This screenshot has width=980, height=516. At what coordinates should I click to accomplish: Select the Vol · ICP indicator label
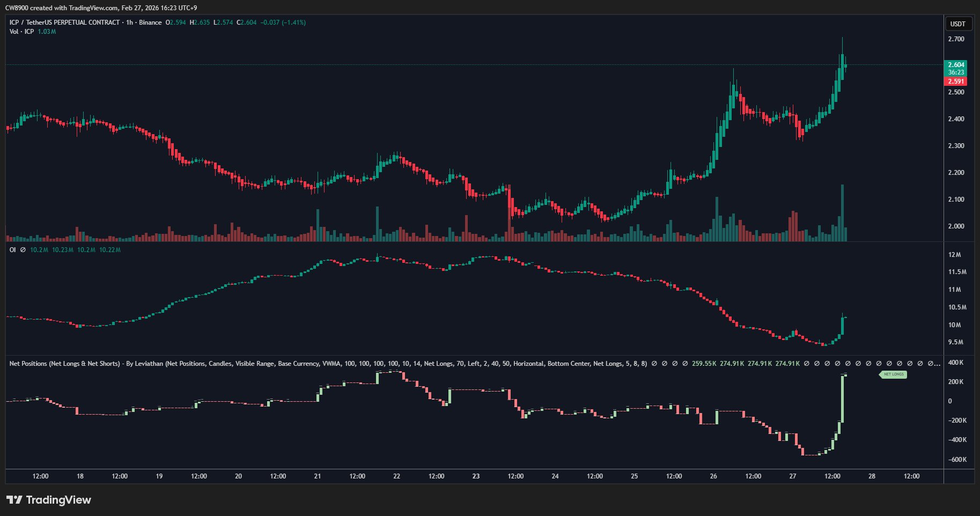click(21, 32)
